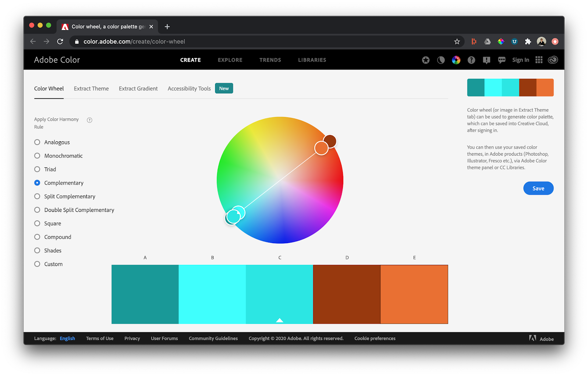
Task: Choose the Triad harmony rule
Action: pos(37,169)
